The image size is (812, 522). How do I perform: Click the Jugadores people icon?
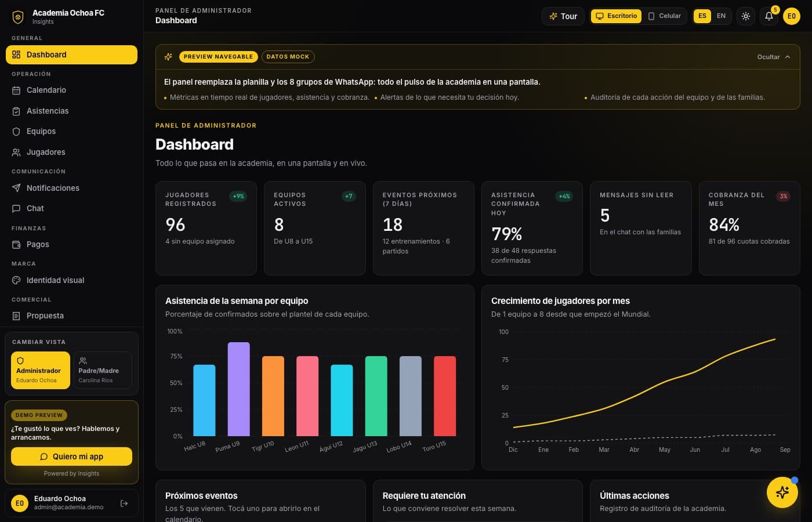point(16,153)
